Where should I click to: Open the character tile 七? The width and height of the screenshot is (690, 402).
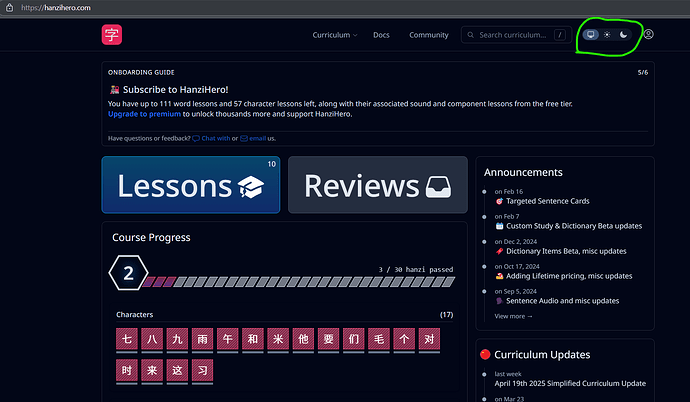(x=127, y=339)
